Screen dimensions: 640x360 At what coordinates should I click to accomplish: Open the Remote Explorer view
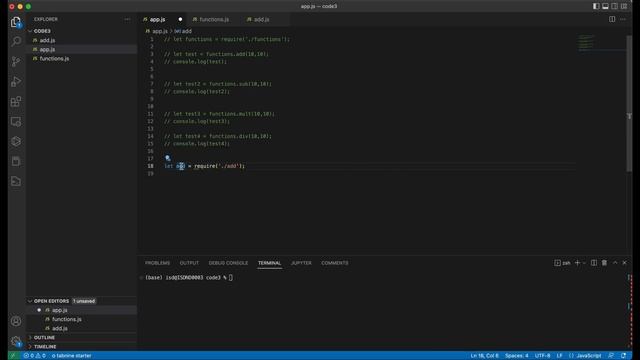click(x=16, y=121)
